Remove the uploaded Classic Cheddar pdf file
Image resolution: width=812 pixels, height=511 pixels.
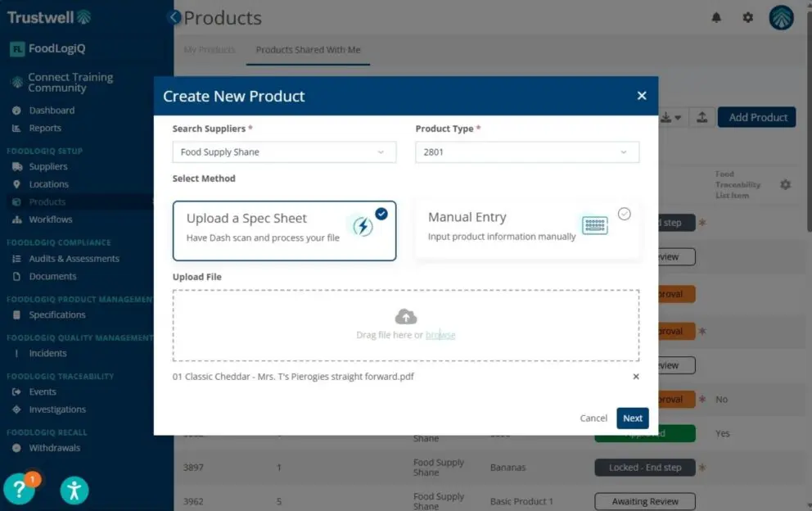click(x=636, y=376)
